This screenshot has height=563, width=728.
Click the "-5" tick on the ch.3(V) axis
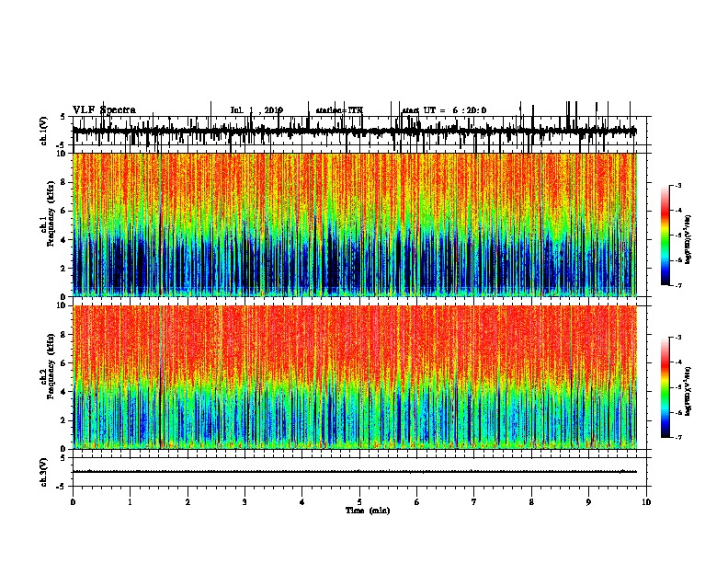(x=62, y=487)
